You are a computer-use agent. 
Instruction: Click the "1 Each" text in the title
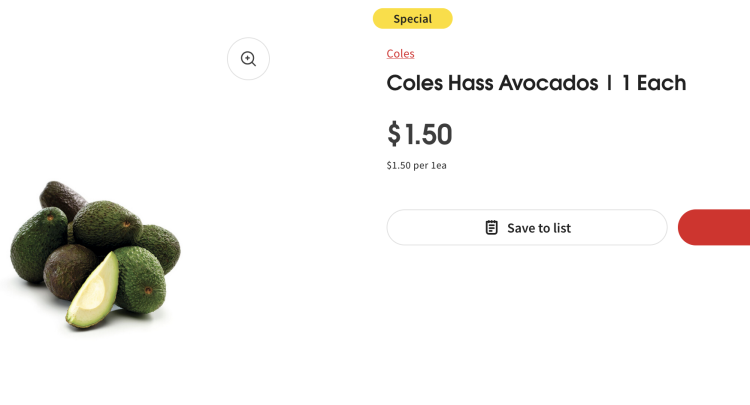tap(654, 83)
